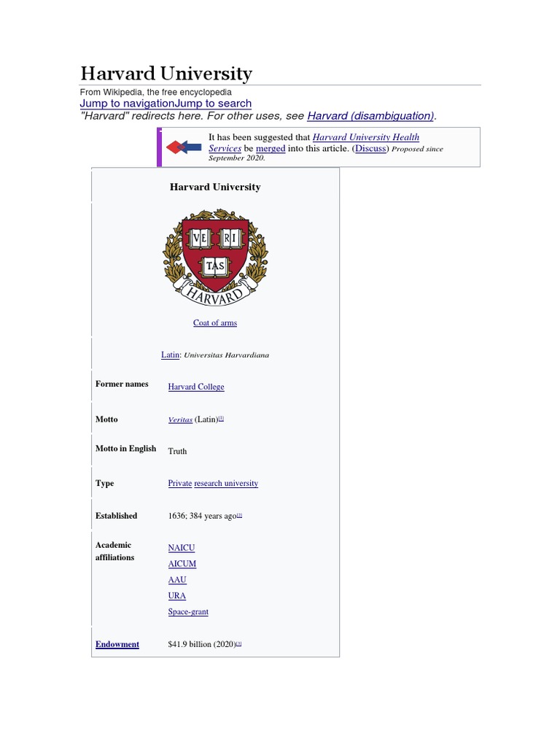Click the 'Jump to search' link
560x747 pixels.
214,104
